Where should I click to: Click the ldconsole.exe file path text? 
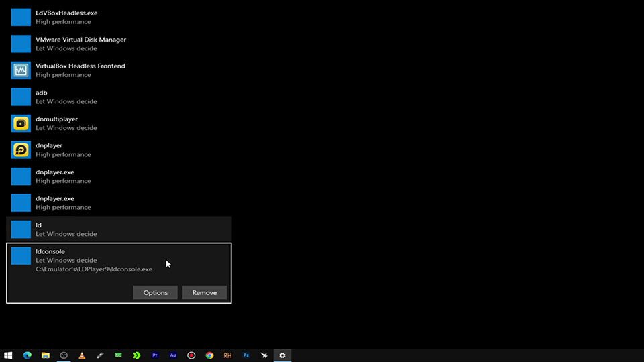(x=94, y=269)
